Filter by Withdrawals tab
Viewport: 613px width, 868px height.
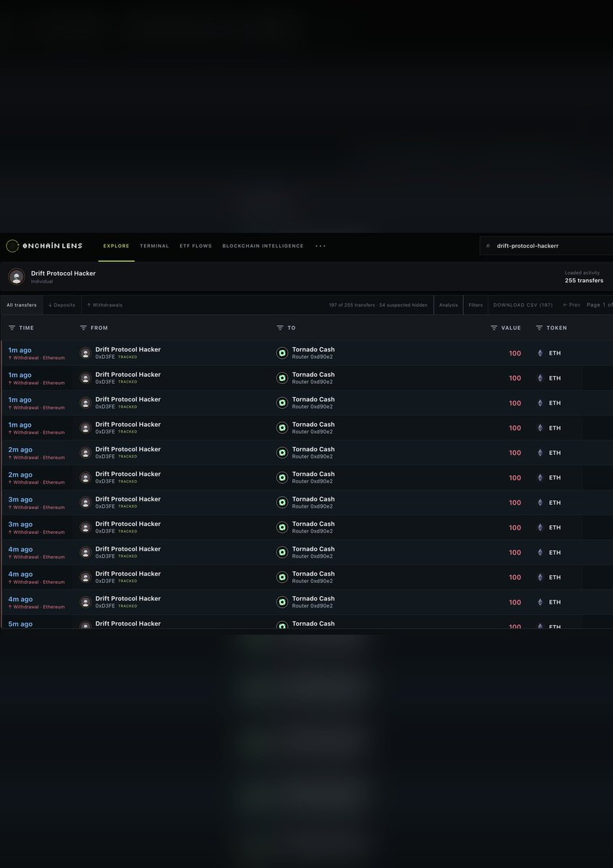[104, 305]
